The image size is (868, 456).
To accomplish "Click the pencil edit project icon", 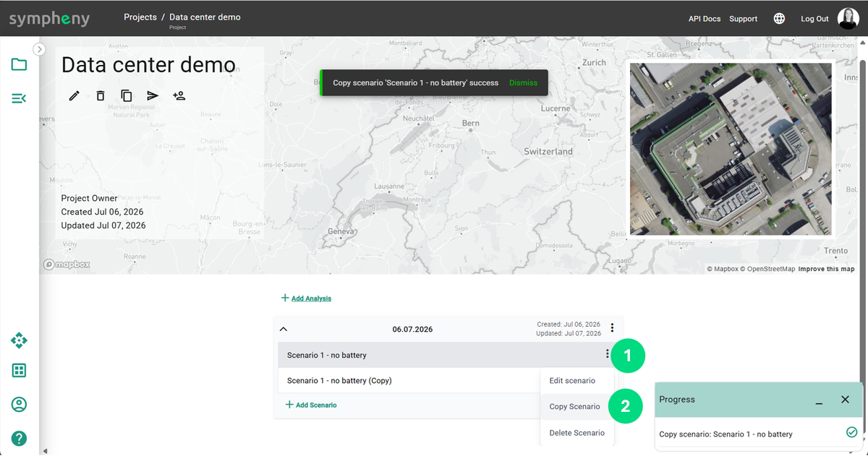I will click(75, 95).
